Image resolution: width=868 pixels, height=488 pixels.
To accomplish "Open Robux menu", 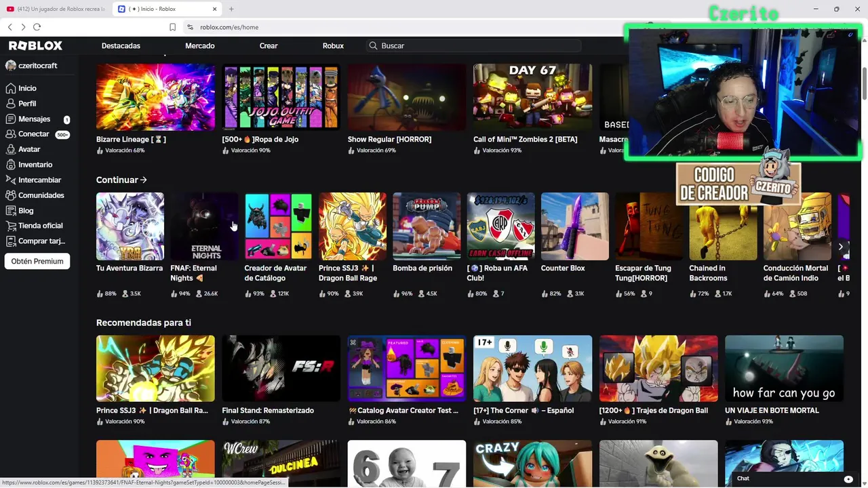I will (x=333, y=45).
